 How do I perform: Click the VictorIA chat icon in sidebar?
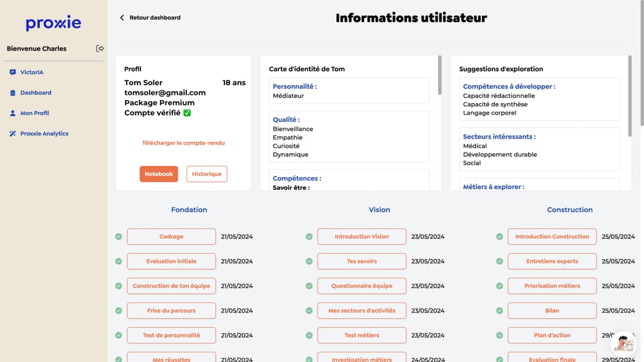coord(13,72)
